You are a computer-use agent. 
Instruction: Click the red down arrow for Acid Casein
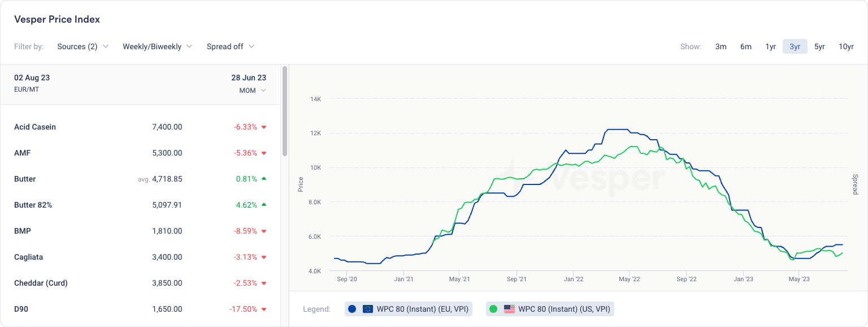(264, 127)
